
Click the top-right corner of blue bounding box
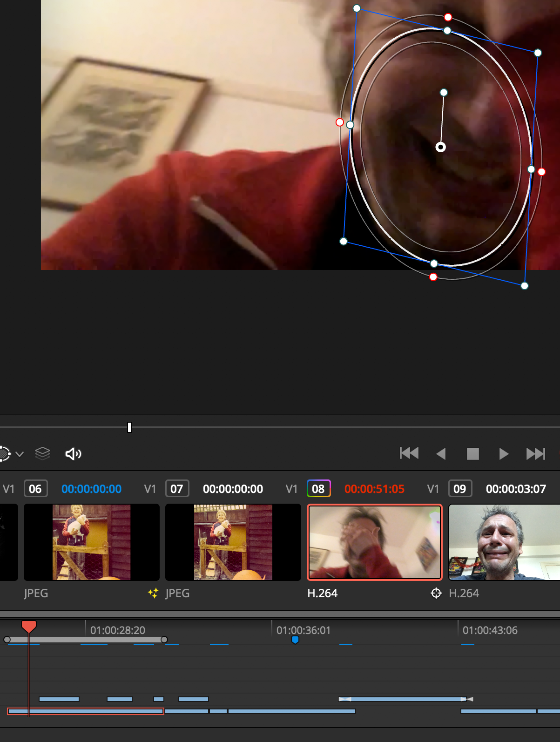point(538,53)
